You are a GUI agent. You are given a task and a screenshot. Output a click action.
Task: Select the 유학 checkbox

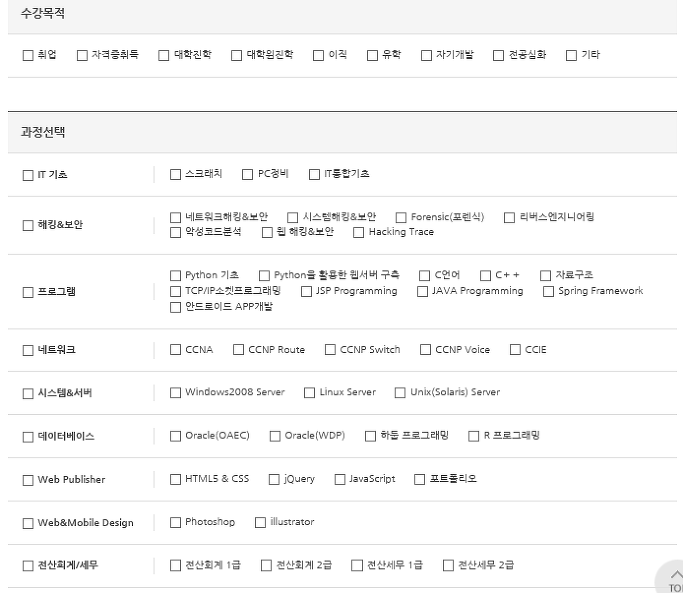click(x=372, y=55)
